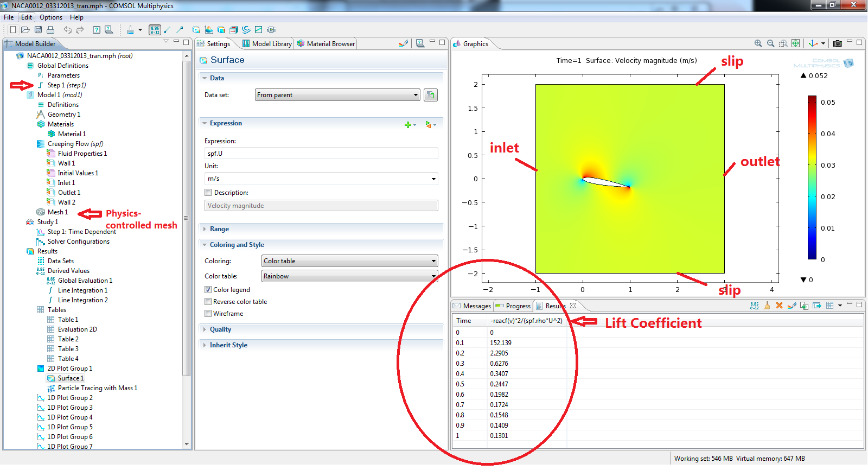Click the Plot icon in Settings header
The height and width of the screenshot is (470, 868).
point(403,43)
